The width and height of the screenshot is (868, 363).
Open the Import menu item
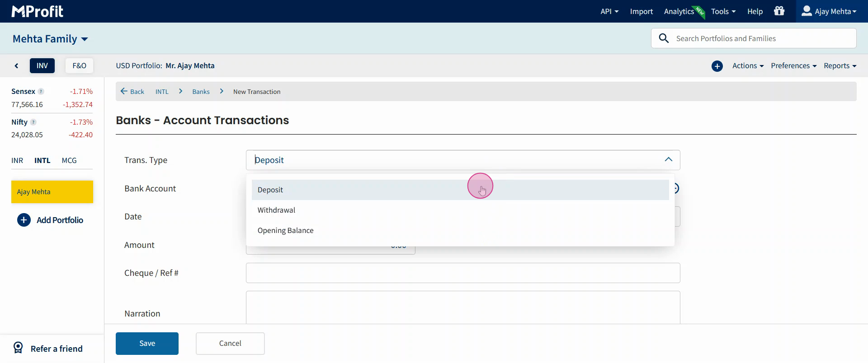[x=642, y=11]
